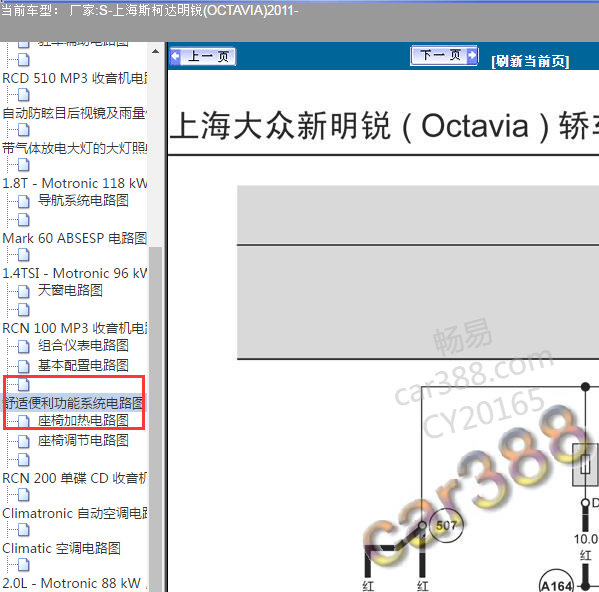Click the tree panel scroll-up arrow

tap(155, 51)
